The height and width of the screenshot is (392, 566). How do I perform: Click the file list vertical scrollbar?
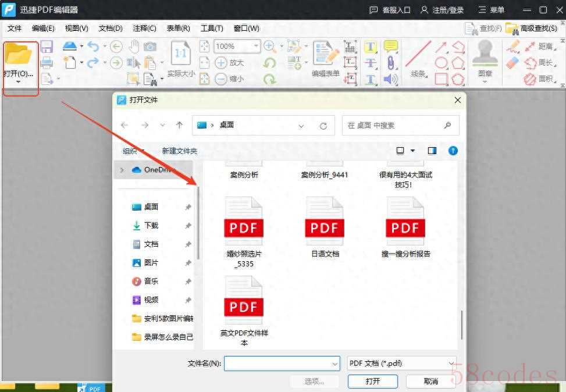[462, 325]
